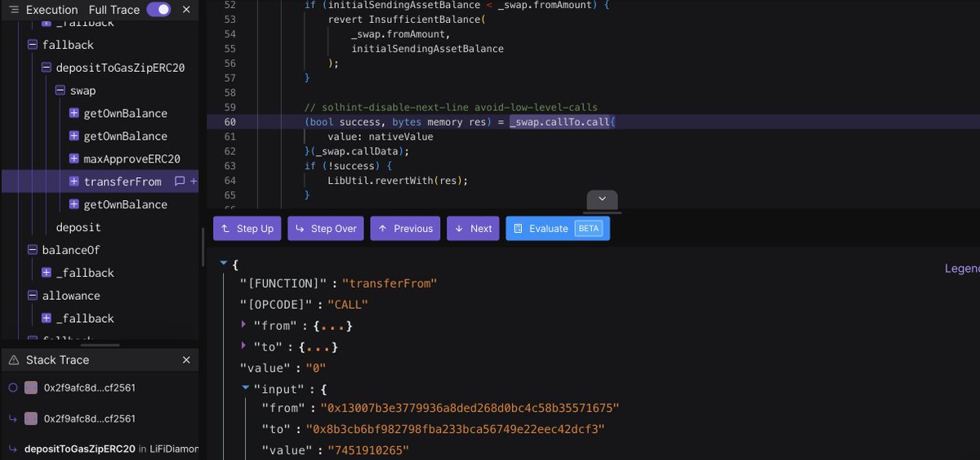Collapse the swap tree node

[60, 91]
